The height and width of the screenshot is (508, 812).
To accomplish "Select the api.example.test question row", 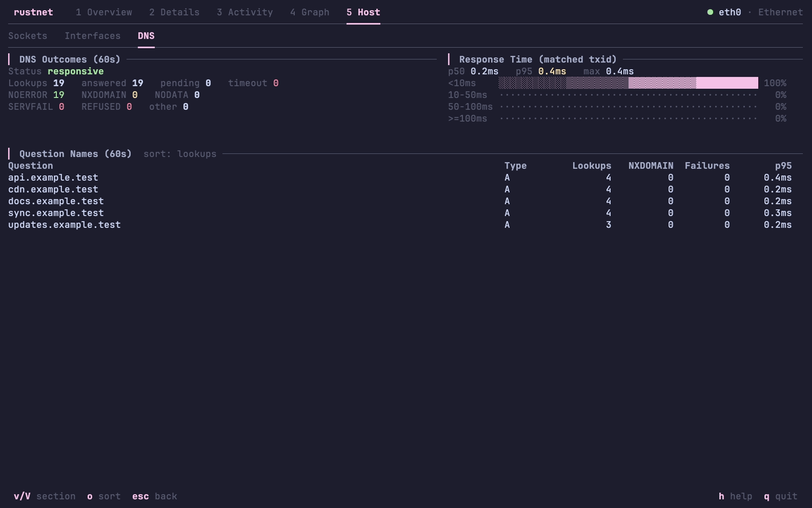I will pos(400,178).
